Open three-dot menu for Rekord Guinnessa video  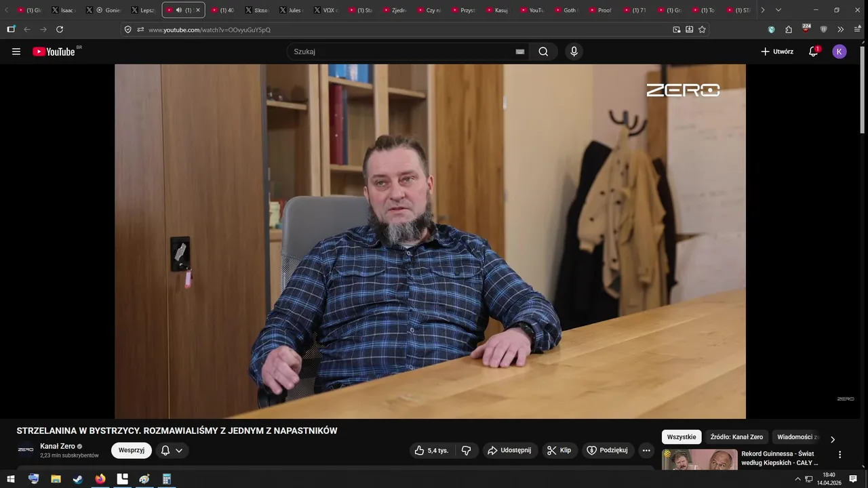(840, 455)
